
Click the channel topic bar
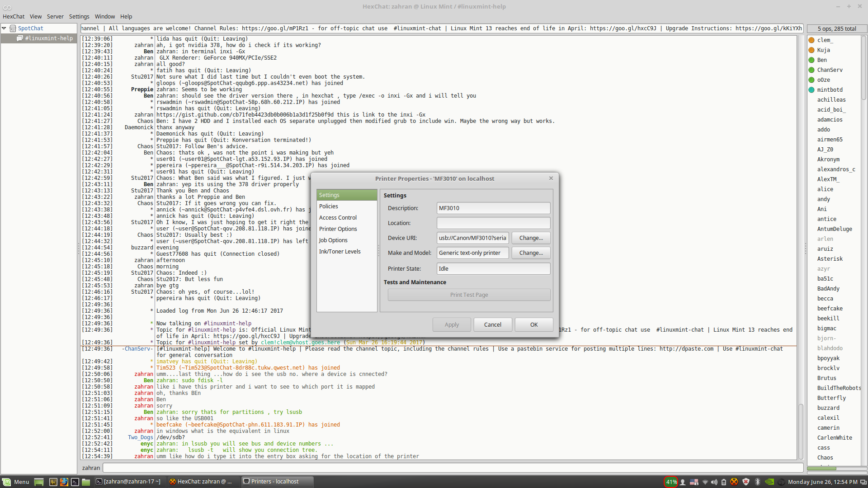pyautogui.click(x=442, y=28)
